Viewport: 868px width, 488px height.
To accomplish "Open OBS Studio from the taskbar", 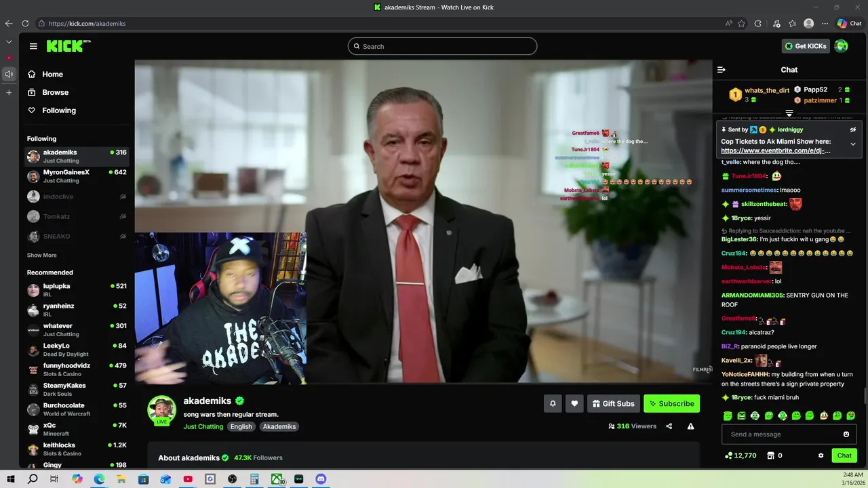I will (x=233, y=479).
